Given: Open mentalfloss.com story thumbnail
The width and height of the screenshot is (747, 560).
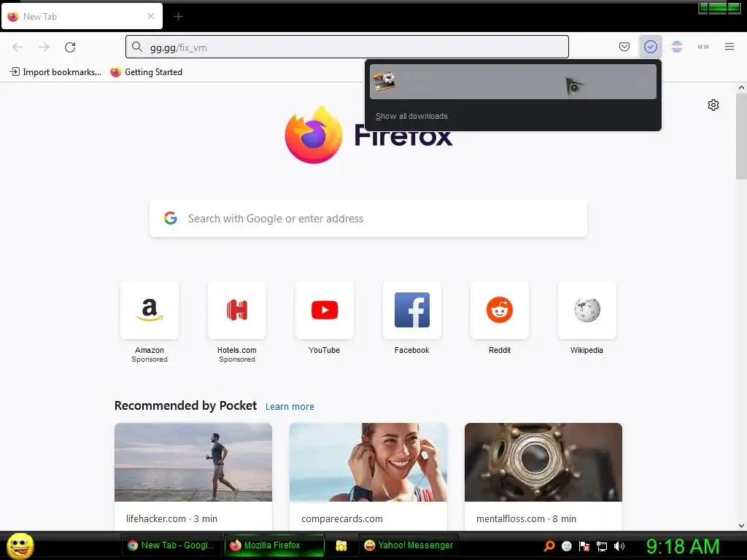Looking at the screenshot, I should (x=543, y=462).
